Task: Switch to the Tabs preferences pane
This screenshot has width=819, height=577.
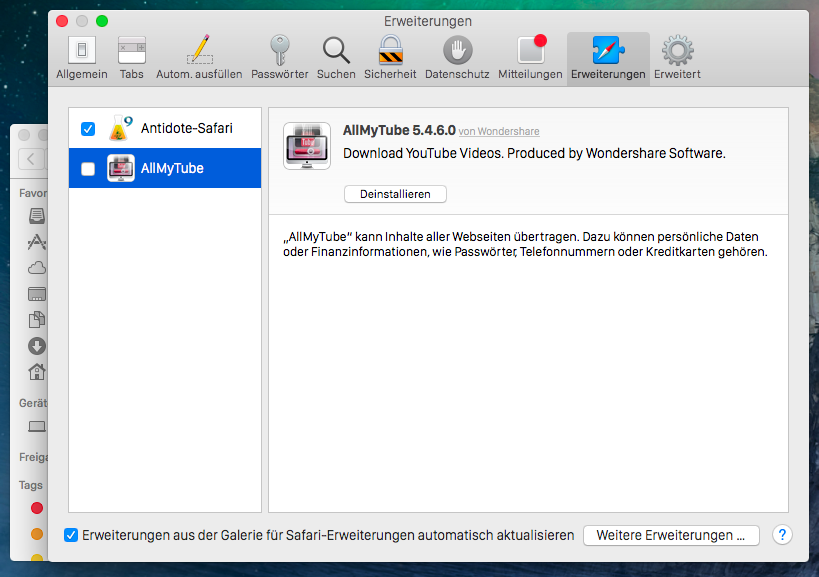Action: click(132, 57)
